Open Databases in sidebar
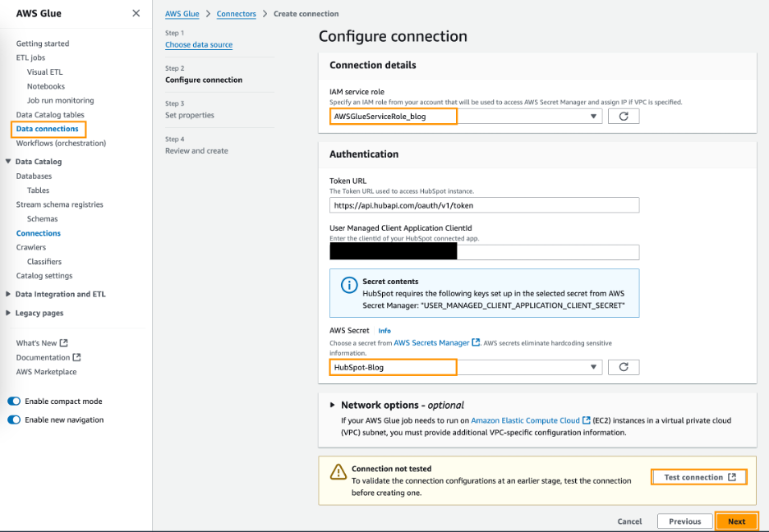Screen dimensions: 769x532 [34, 176]
